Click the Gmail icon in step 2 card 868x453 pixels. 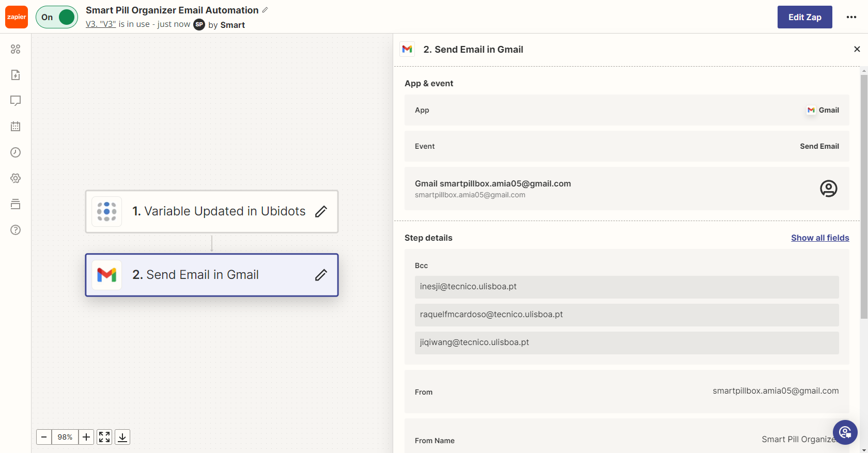[107, 275]
